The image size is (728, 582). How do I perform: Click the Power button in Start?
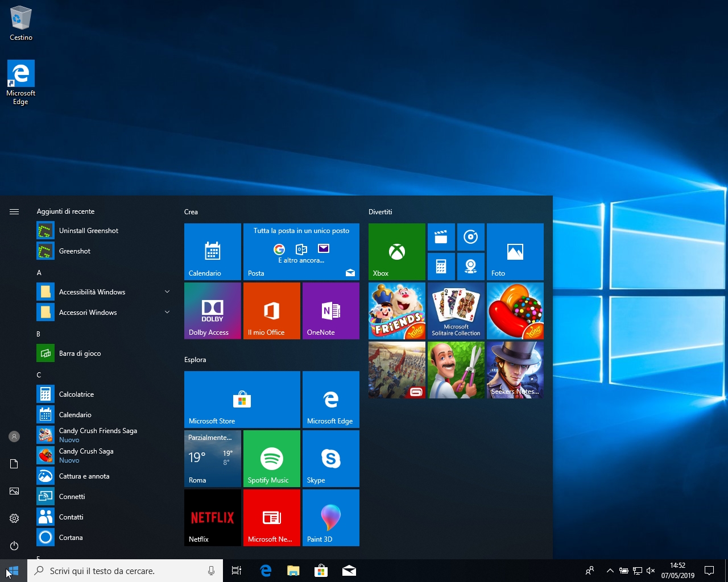coord(14,546)
